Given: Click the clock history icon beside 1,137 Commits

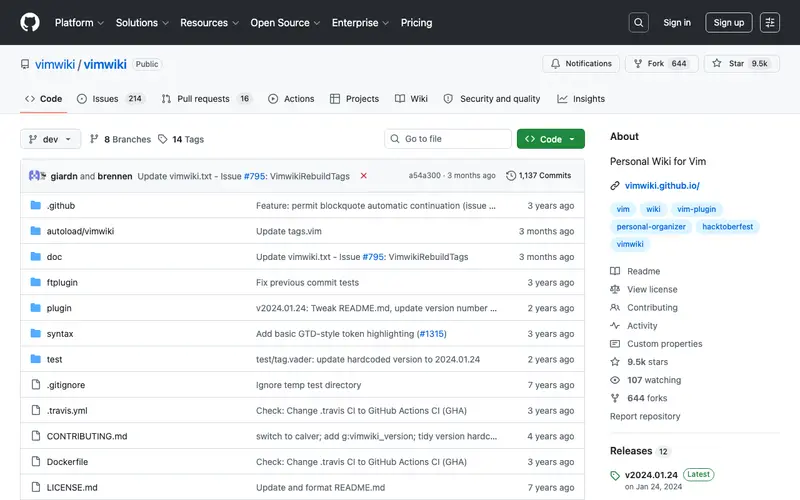Looking at the screenshot, I should [511, 176].
